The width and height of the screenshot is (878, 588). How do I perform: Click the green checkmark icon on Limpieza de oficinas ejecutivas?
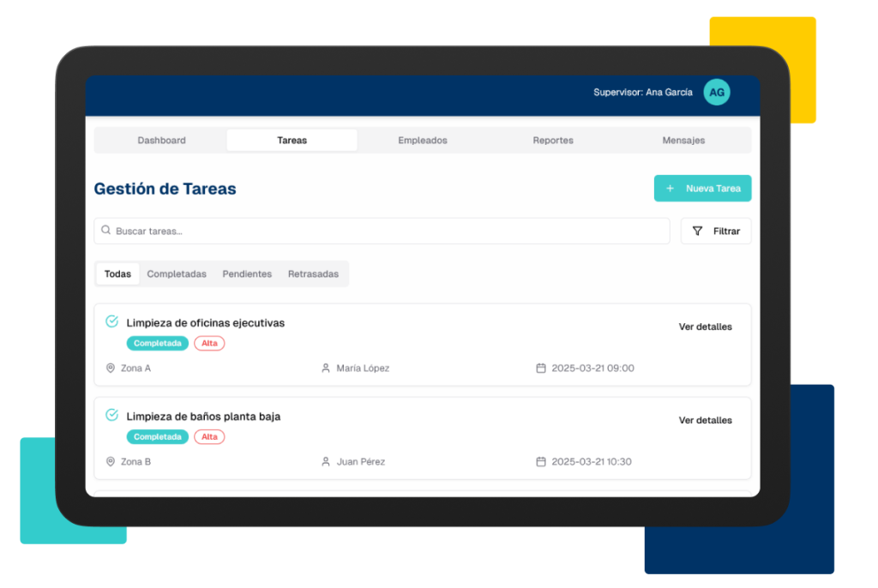[x=111, y=321]
